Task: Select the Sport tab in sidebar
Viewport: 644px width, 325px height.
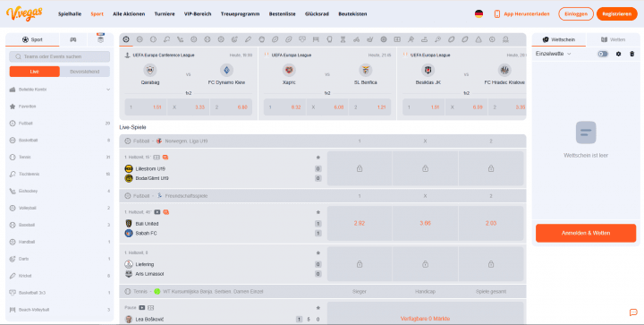Action: [x=32, y=40]
